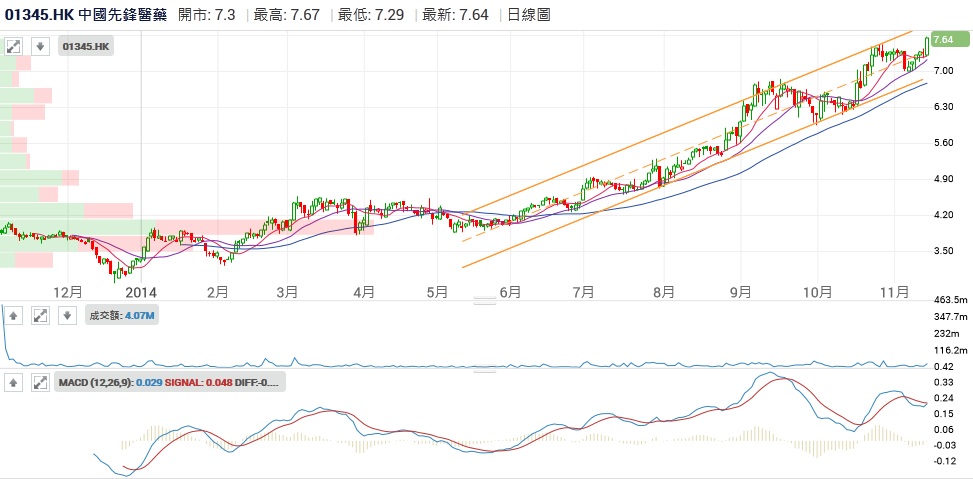This screenshot has width=973, height=479.
Task: Maximize the main price chart panel
Action: tap(14, 46)
